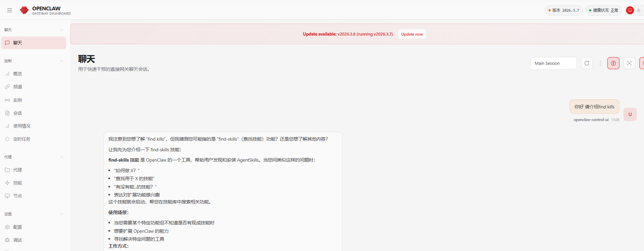
Task: Click bullet "查找用于 X 的技能"
Action: point(134,179)
